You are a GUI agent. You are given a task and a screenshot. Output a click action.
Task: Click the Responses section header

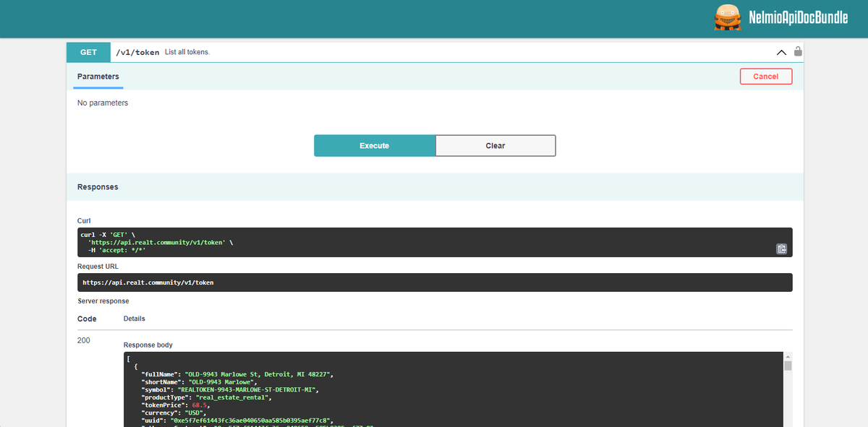[x=435, y=186]
